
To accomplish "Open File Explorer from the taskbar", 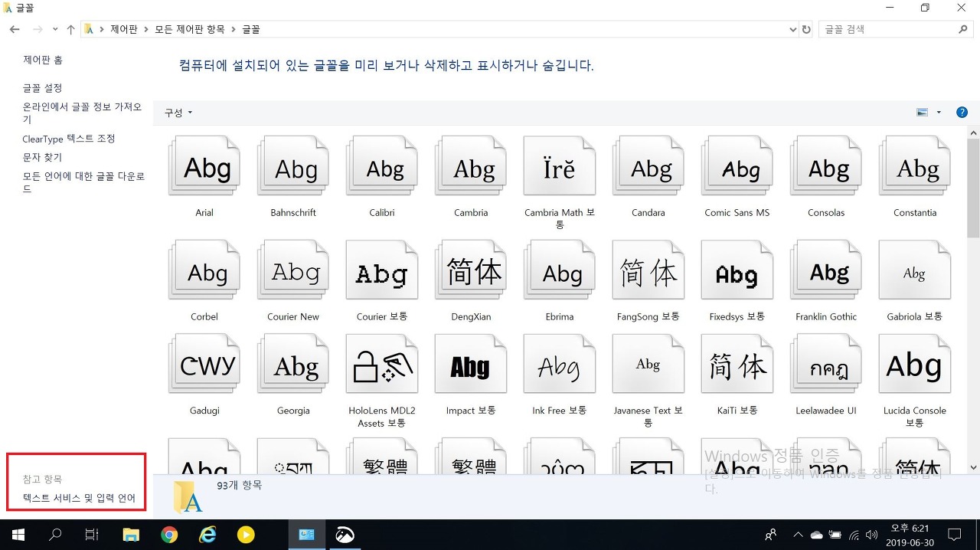I will click(131, 535).
